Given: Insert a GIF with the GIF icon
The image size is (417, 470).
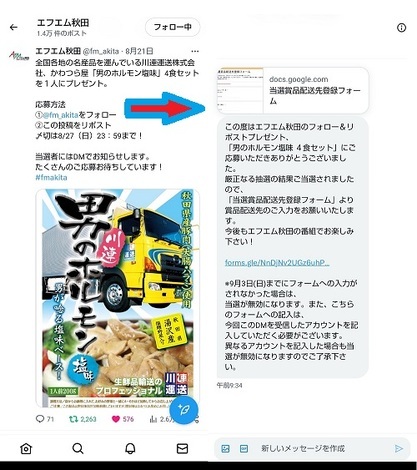Looking at the screenshot, I should click(x=244, y=449).
